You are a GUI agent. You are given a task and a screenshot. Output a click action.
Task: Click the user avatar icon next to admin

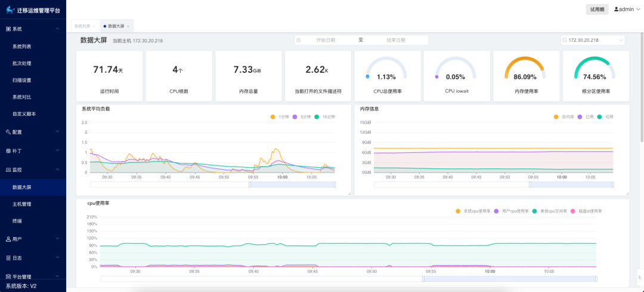pos(616,9)
